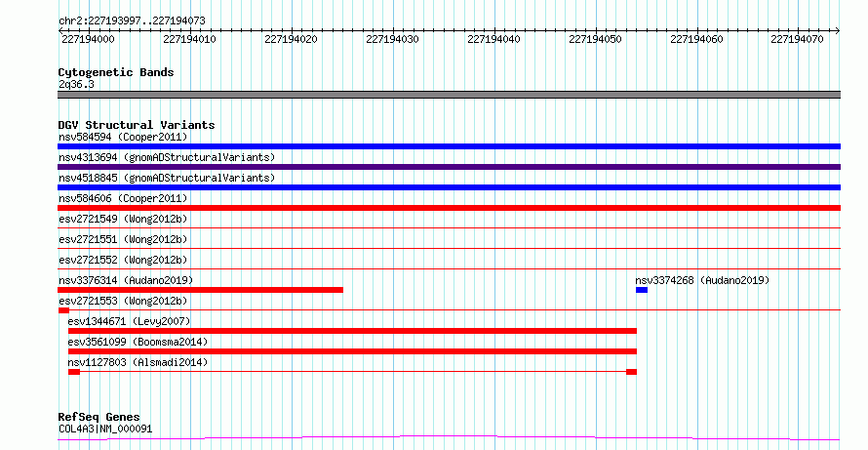Open nsv3374268 (Audano2019) variant label
This screenshot has width=868, height=450.
click(702, 280)
